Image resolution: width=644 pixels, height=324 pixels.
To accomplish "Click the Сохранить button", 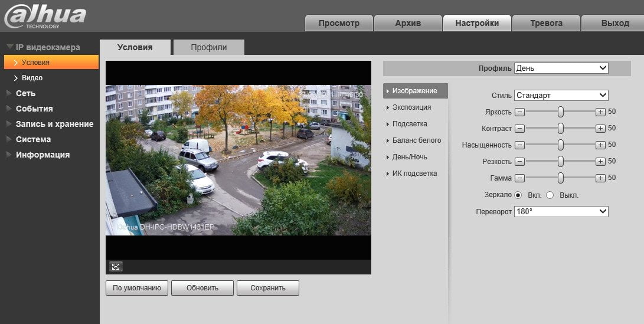I will [x=268, y=288].
